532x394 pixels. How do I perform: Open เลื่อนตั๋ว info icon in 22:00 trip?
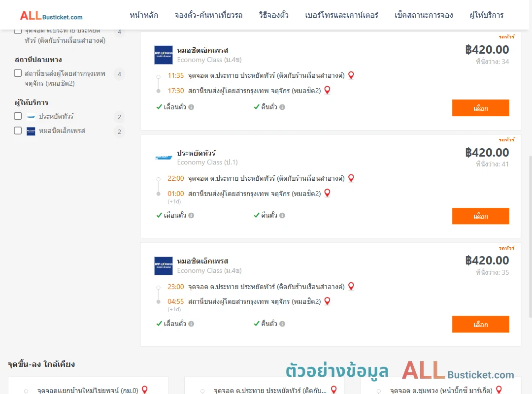pos(191,216)
